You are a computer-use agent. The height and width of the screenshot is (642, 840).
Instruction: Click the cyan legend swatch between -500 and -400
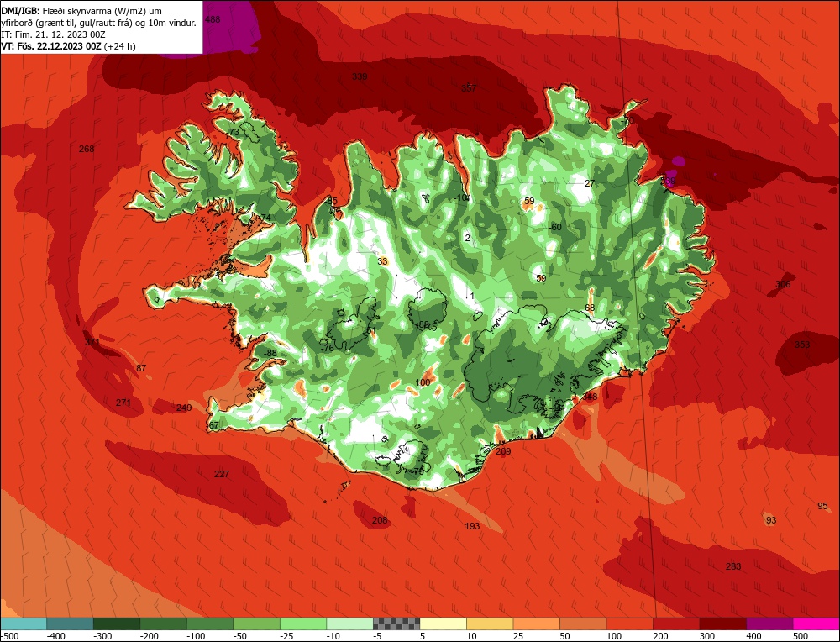coord(24,624)
